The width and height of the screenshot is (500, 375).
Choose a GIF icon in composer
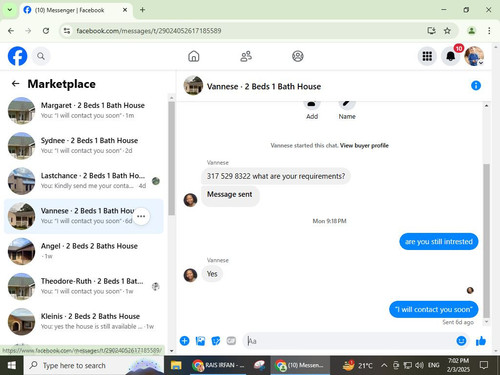click(x=231, y=341)
